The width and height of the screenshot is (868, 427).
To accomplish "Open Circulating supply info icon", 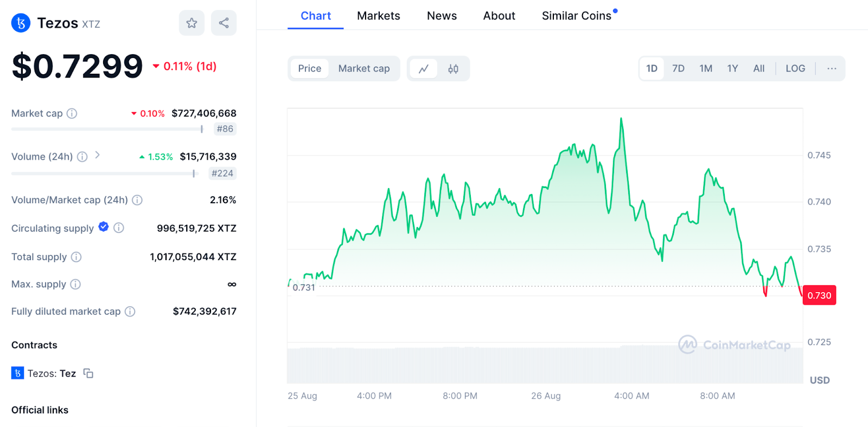I will click(119, 228).
